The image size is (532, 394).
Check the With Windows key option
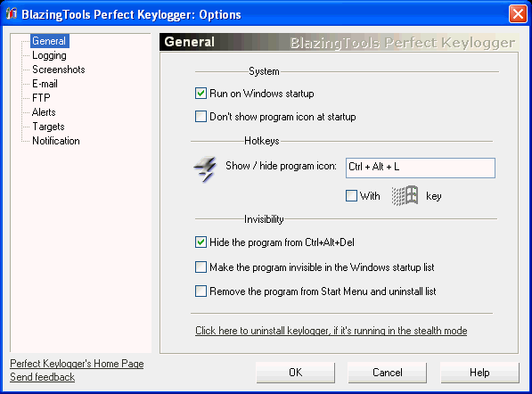tap(351, 196)
